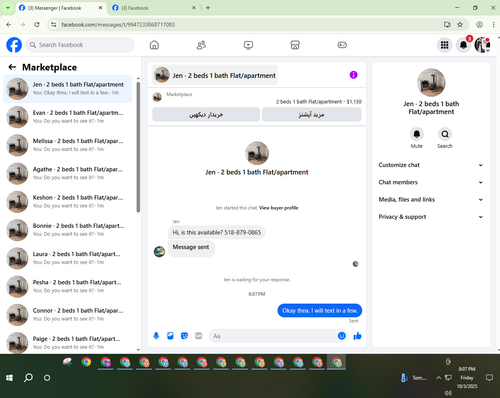Screen dimensions: 500x398
Task: Reload the page
Action: pos(37,24)
